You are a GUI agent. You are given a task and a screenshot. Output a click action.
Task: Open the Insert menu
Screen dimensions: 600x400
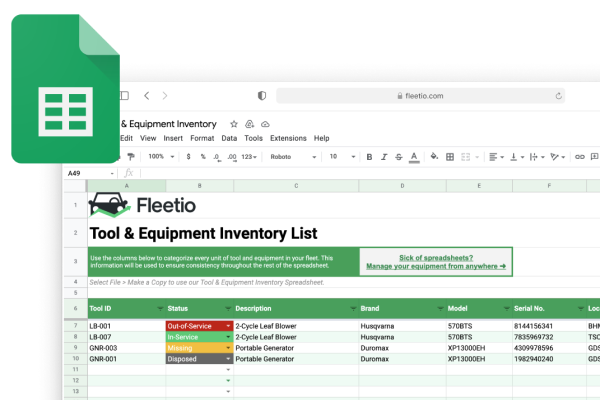pos(173,138)
